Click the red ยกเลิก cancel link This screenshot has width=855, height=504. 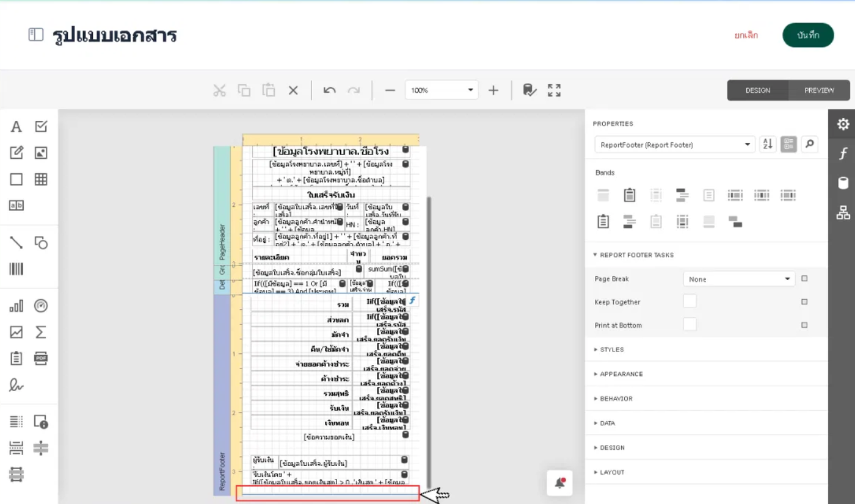click(x=746, y=35)
